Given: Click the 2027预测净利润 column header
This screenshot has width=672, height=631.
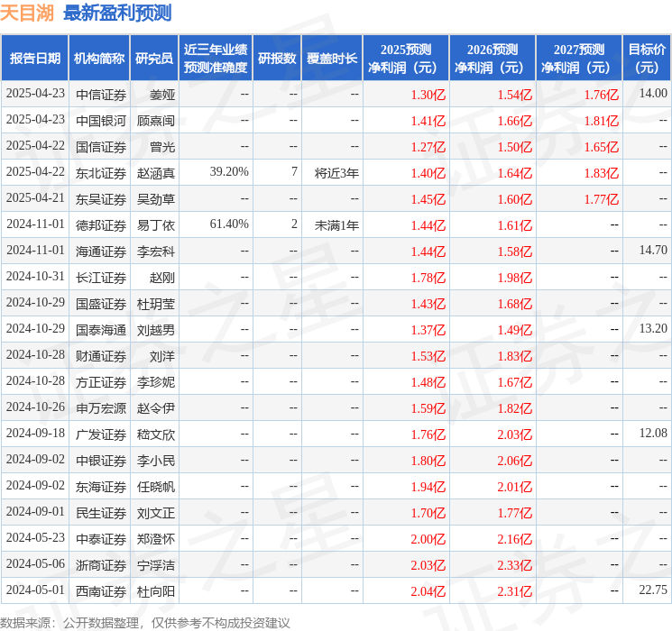Looking at the screenshot, I should coord(579,59).
